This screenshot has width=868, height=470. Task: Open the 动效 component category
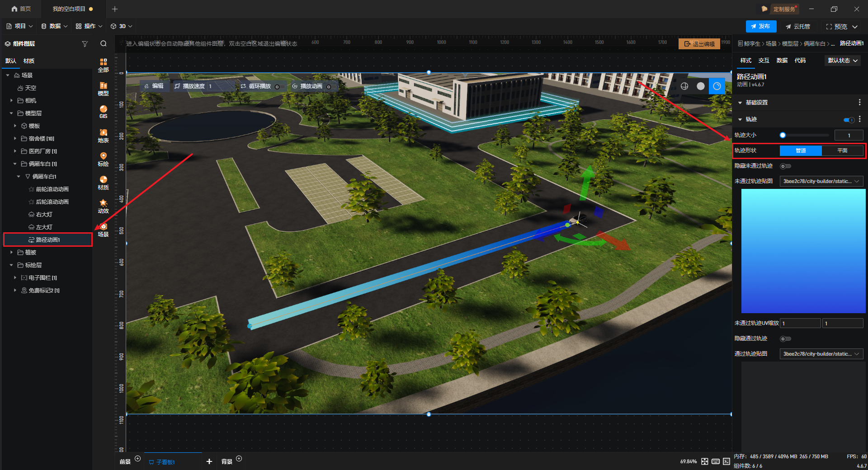[104, 206]
